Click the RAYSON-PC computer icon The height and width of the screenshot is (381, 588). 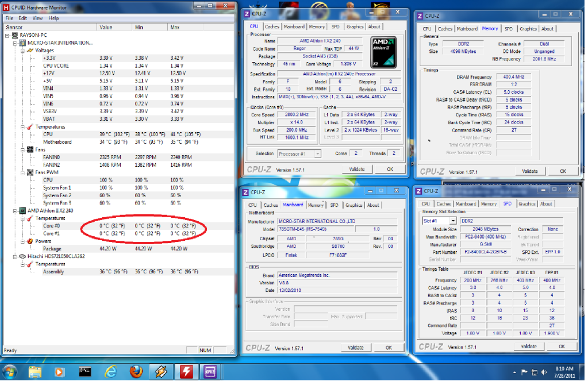pyautogui.click(x=14, y=35)
